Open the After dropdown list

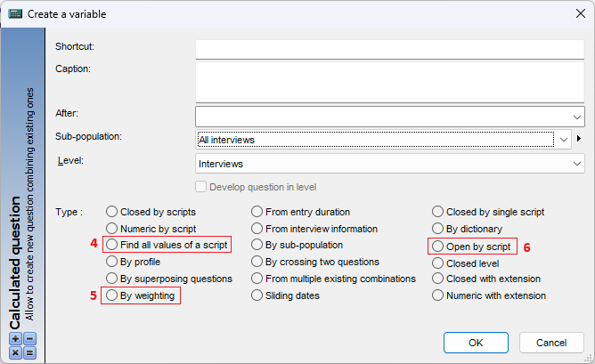click(390, 117)
